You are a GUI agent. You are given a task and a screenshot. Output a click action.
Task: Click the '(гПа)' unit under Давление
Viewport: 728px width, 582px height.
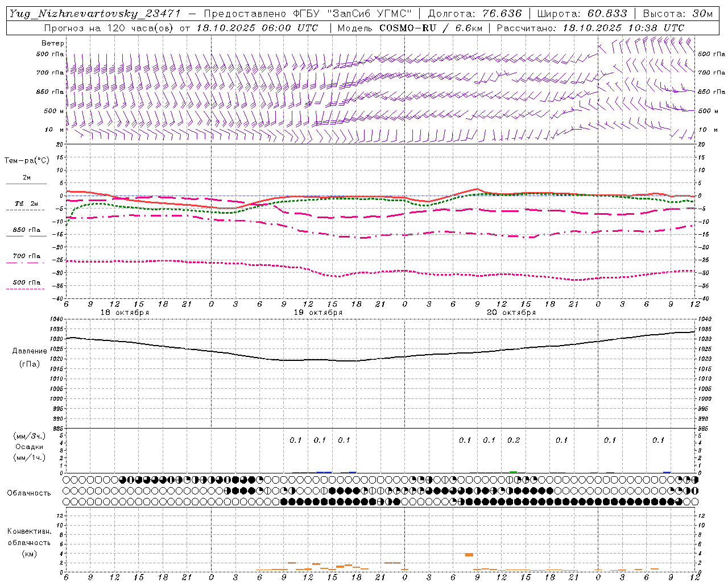coord(30,364)
